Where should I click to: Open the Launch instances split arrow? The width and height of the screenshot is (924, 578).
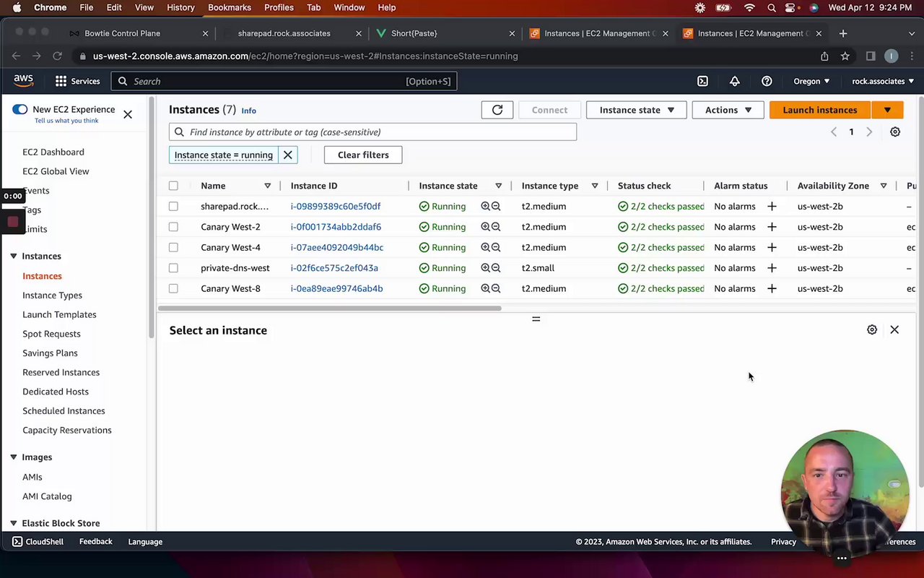887,110
